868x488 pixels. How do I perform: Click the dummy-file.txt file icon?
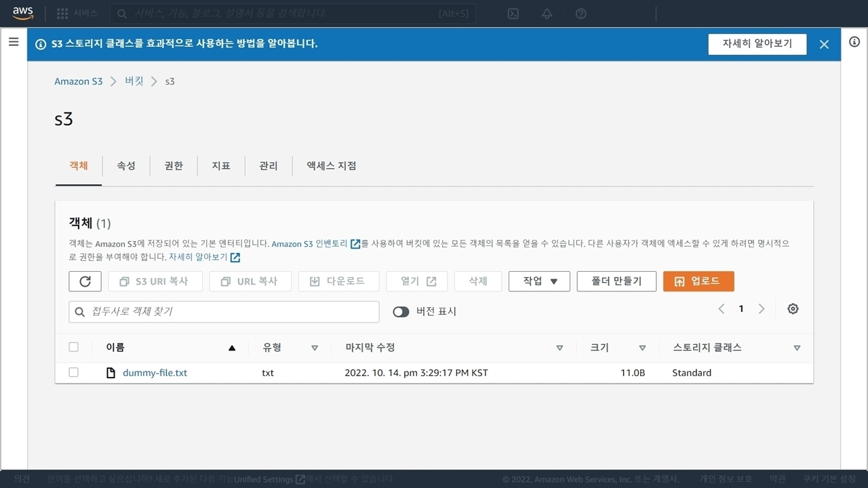111,373
